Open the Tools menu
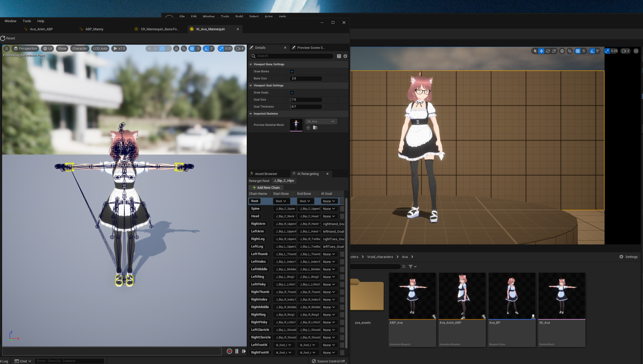Screen dimensions: 643x364 (26, 21)
